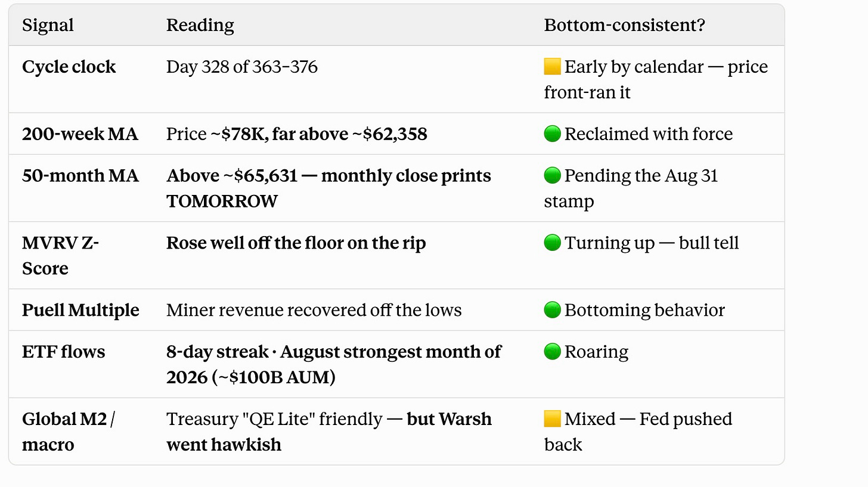Image resolution: width=868 pixels, height=487 pixels.
Task: Click the 200-week MA row label
Action: click(80, 134)
